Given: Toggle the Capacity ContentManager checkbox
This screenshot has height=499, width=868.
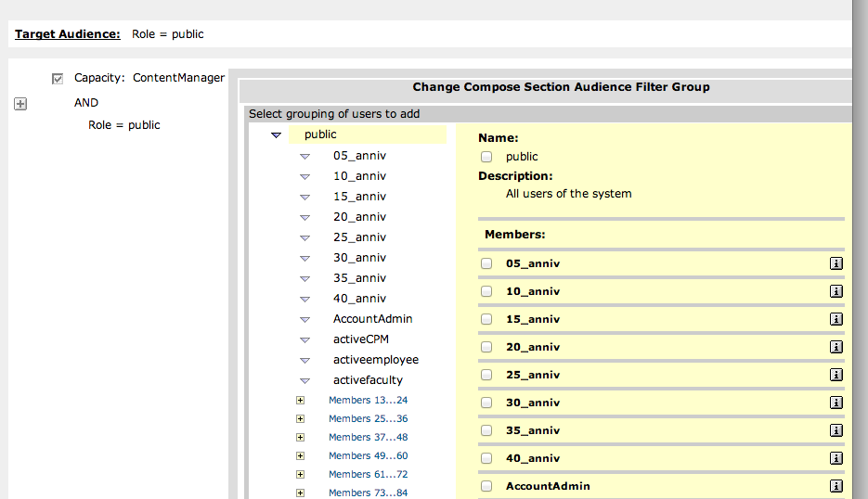Looking at the screenshot, I should [x=58, y=79].
